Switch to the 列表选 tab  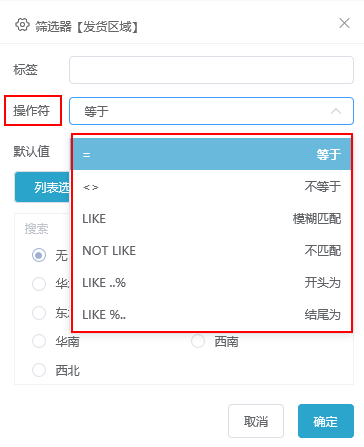tap(43, 187)
